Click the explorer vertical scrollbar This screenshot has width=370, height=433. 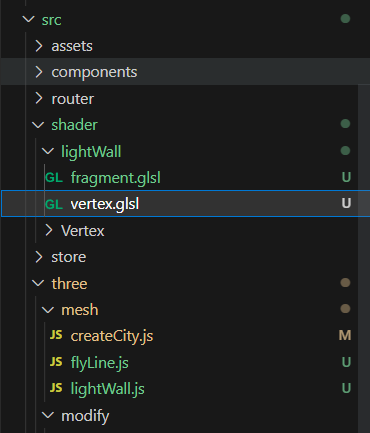(364, 259)
